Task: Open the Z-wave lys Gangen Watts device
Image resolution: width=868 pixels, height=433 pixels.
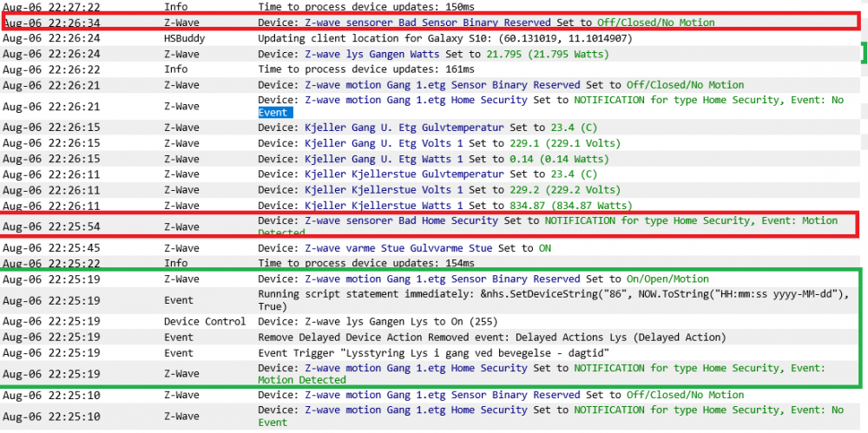Action: [372, 54]
